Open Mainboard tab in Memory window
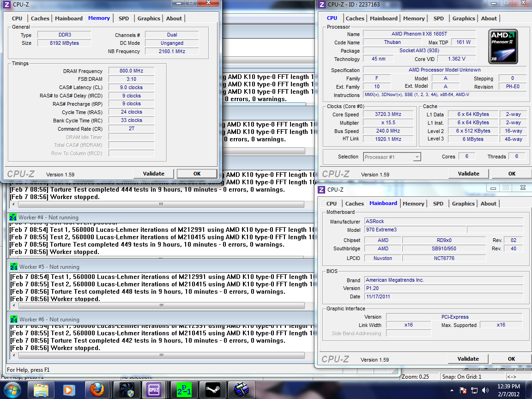532x399 pixels. 69,18
